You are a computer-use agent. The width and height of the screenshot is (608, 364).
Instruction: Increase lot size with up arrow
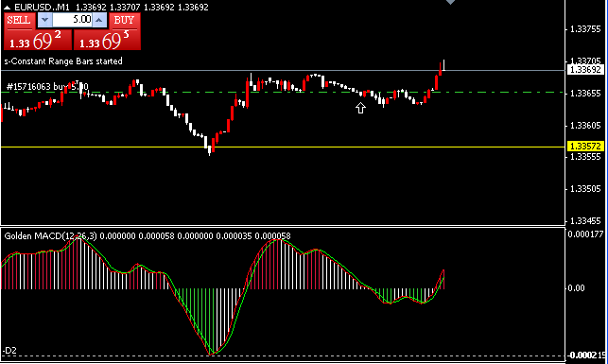click(99, 21)
